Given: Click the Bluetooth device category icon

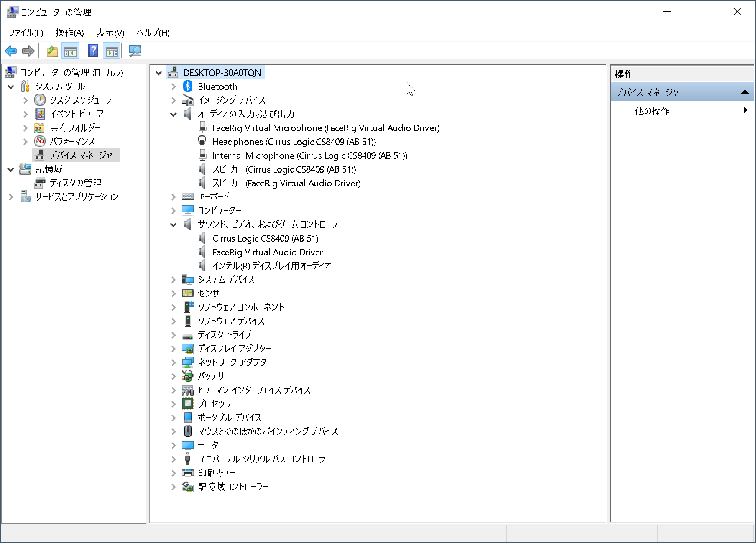Looking at the screenshot, I should tap(187, 86).
